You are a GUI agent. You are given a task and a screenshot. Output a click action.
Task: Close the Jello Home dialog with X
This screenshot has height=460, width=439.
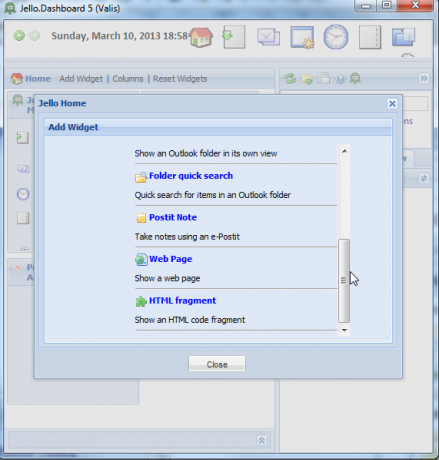pos(392,104)
